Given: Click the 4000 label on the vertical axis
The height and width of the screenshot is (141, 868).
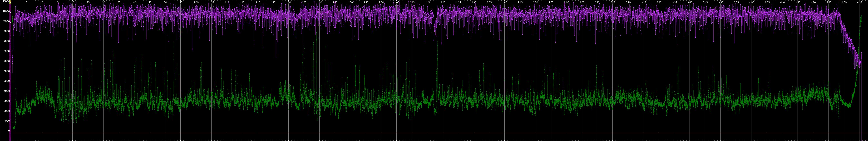Looking at the screenshot, I should [6, 91].
